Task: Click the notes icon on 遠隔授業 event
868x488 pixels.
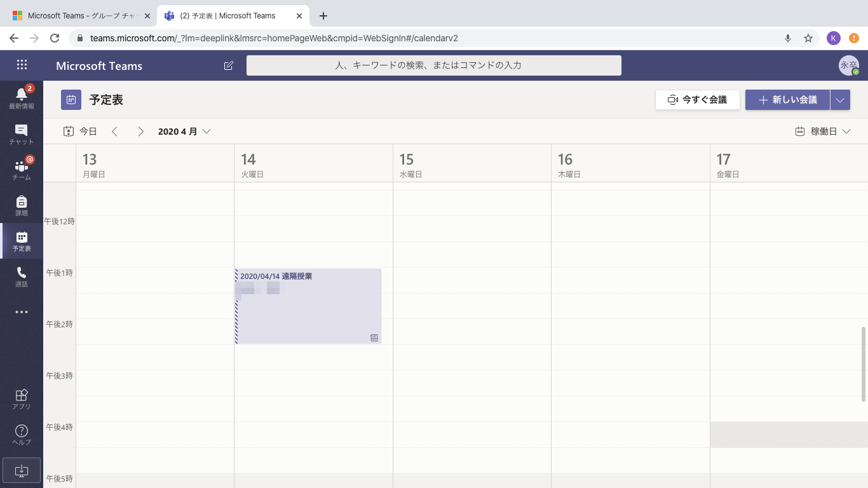Action: click(x=374, y=337)
